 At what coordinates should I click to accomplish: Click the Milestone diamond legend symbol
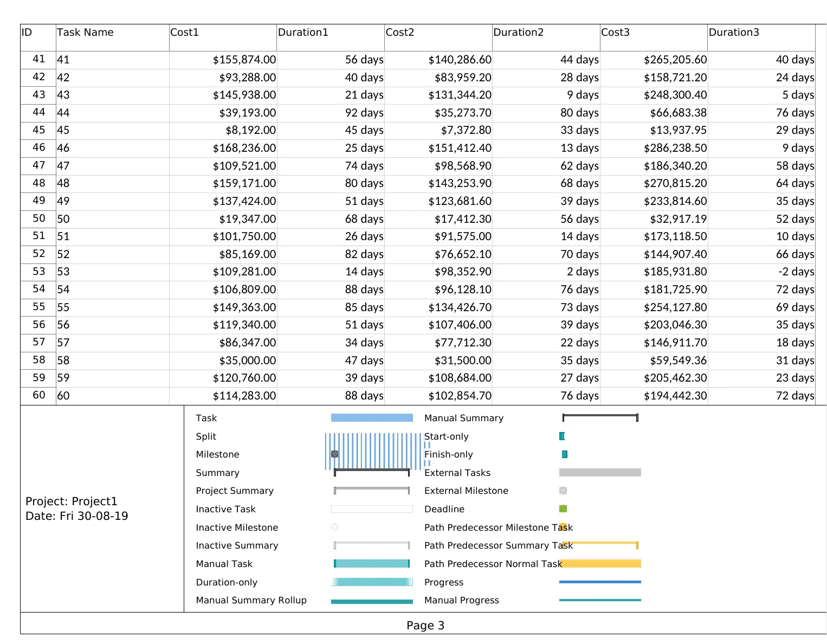click(335, 454)
